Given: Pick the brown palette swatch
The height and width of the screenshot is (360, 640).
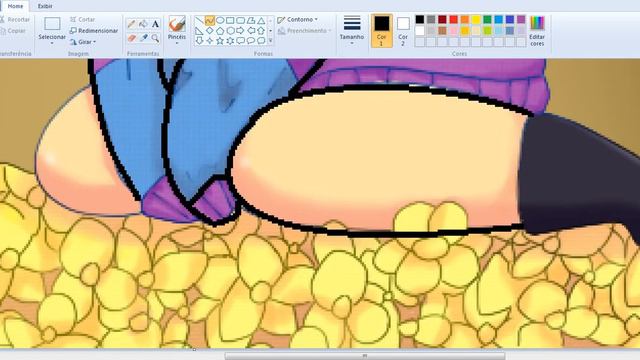Looking at the screenshot, I should click(442, 31).
